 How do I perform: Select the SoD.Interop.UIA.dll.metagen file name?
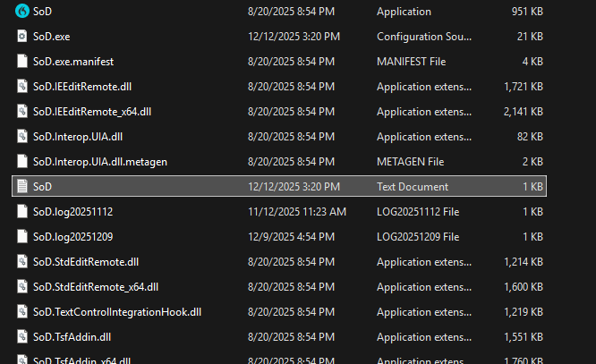pos(99,162)
